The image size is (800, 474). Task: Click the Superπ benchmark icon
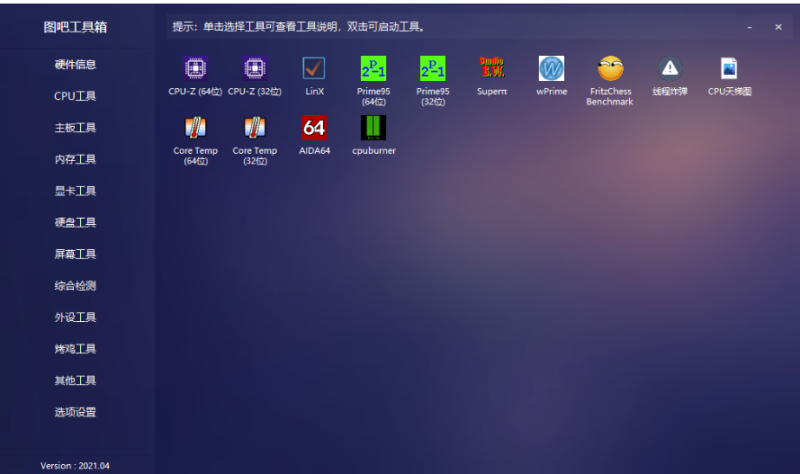click(x=492, y=68)
